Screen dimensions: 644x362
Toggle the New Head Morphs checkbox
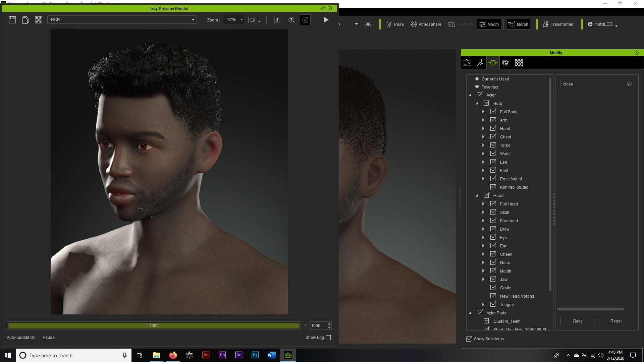(x=493, y=296)
